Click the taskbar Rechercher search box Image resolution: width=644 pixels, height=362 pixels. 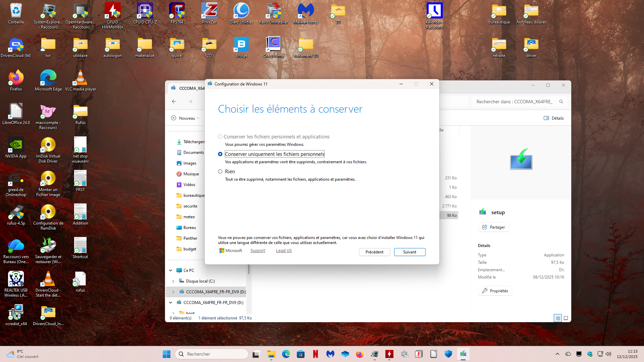point(211,354)
